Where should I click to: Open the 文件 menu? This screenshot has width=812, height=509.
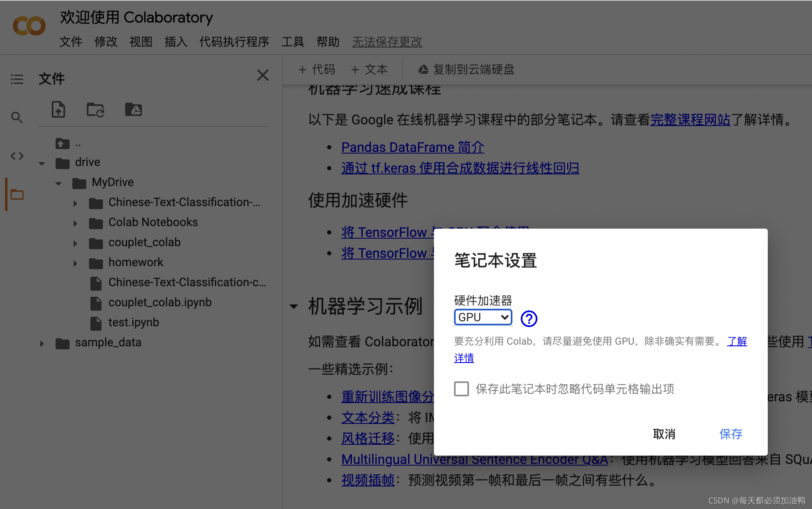pos(71,42)
